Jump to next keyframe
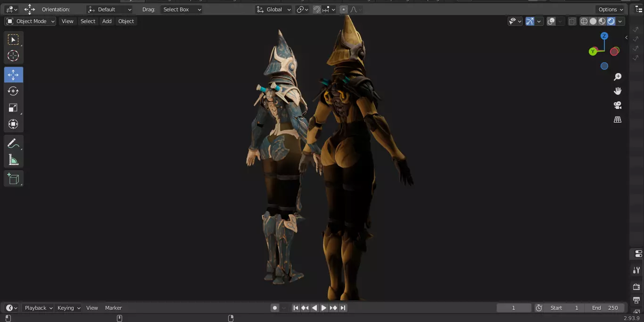 click(333, 308)
